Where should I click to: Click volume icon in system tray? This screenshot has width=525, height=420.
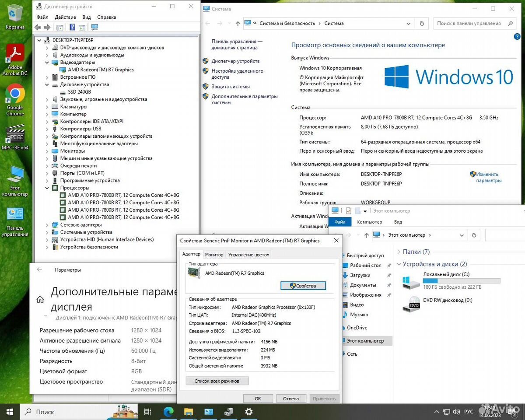[457, 412]
